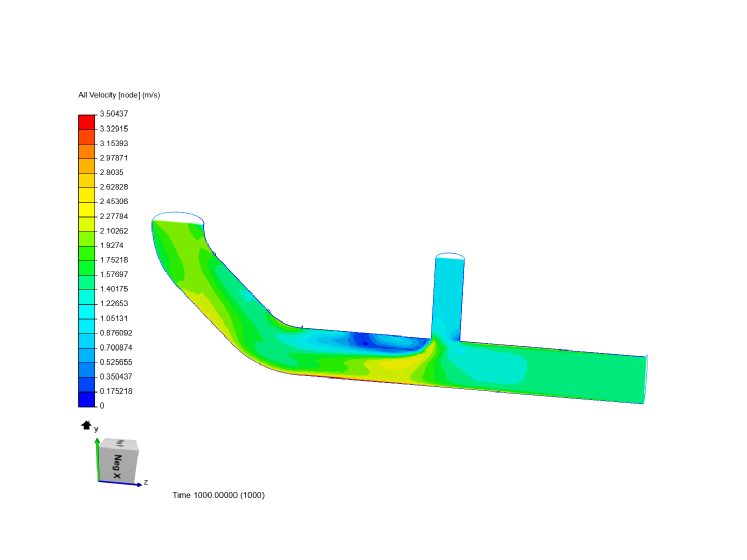Screen dimensions: 747x560
Task: Click the legend maximum value 3.50437
Action: coord(114,114)
